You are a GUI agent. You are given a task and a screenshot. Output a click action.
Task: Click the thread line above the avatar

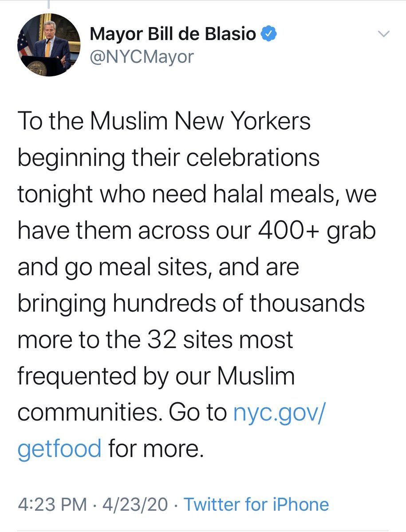click(48, 4)
